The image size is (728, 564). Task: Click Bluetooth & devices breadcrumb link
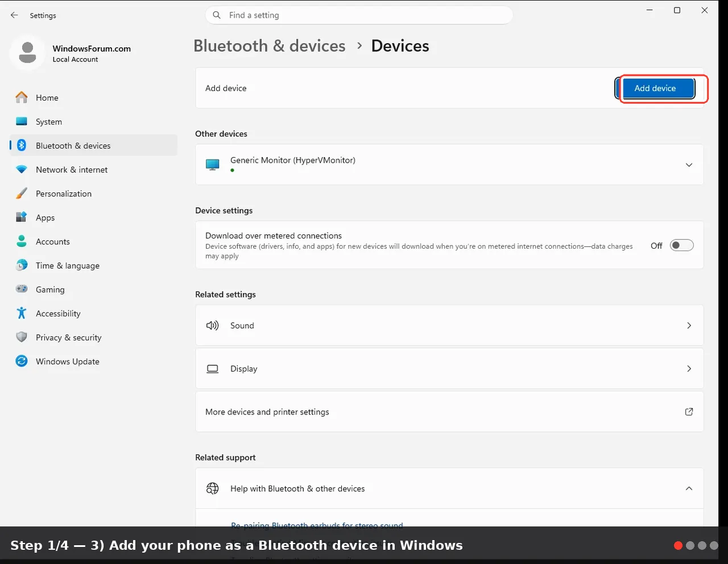[x=270, y=46]
